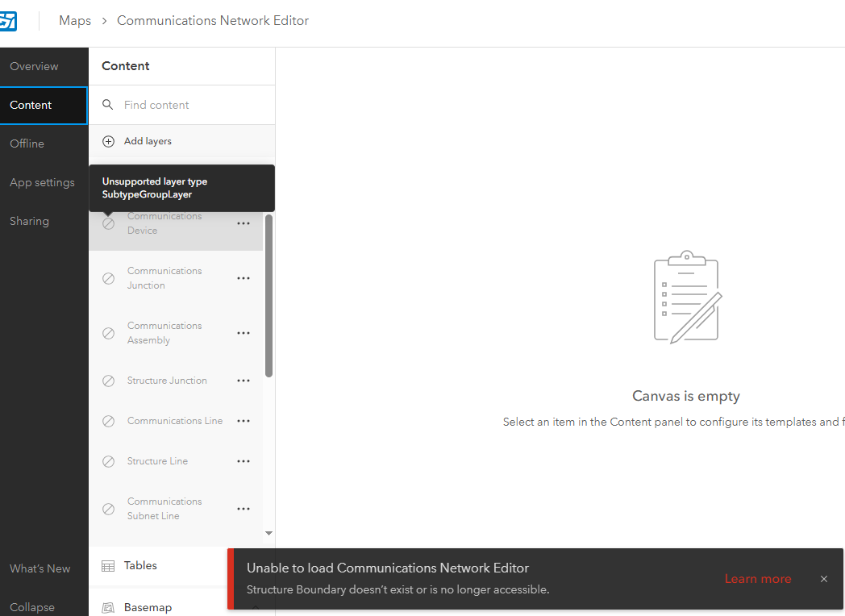Select the Communications Junction layer
This screenshot has width=845, height=616.
tap(176, 278)
